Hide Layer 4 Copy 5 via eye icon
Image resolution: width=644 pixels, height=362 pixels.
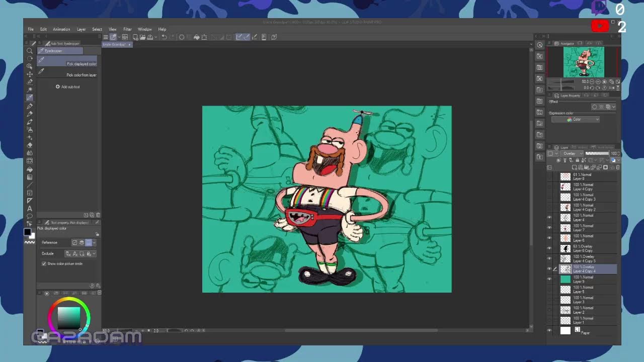[549, 258]
